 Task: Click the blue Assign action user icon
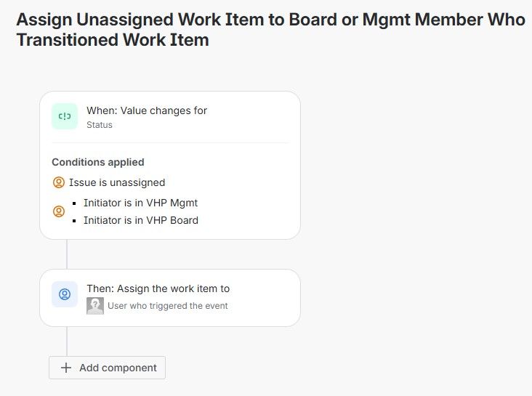(65, 294)
